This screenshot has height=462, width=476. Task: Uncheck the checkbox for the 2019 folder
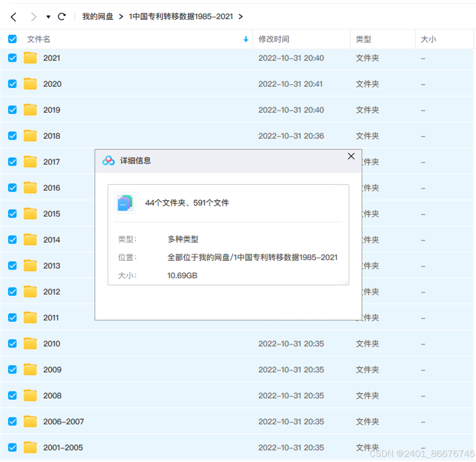tap(12, 110)
